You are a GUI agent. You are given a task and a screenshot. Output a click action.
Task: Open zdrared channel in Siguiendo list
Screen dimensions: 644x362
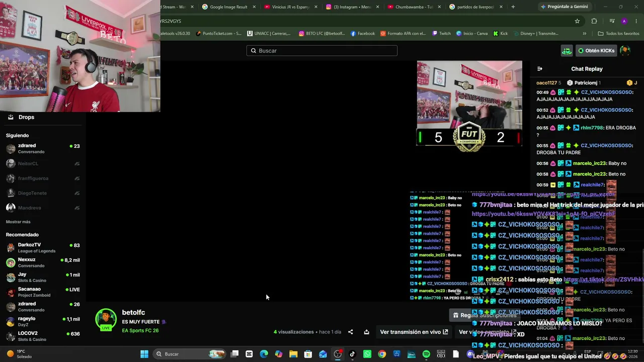click(43, 148)
